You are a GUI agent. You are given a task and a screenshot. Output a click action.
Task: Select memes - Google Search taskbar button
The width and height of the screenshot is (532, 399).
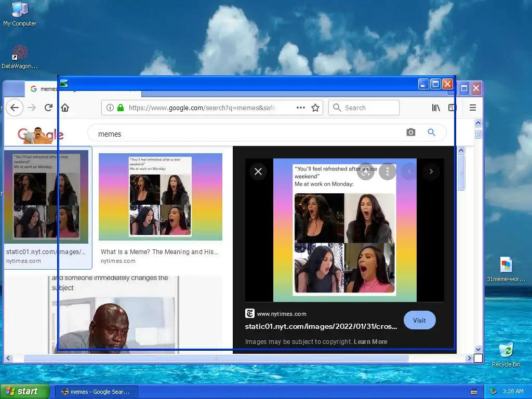coord(96,392)
